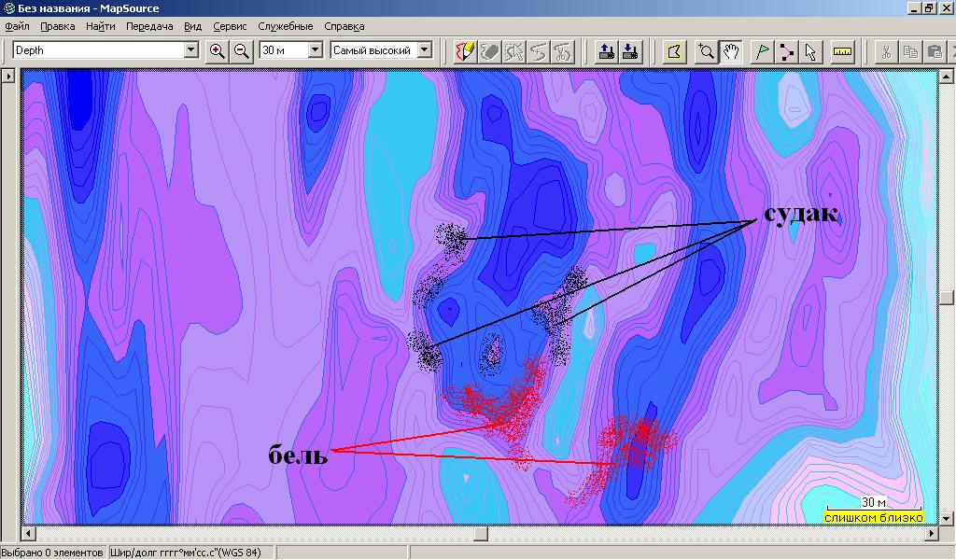Click the send to device icon

click(606, 51)
